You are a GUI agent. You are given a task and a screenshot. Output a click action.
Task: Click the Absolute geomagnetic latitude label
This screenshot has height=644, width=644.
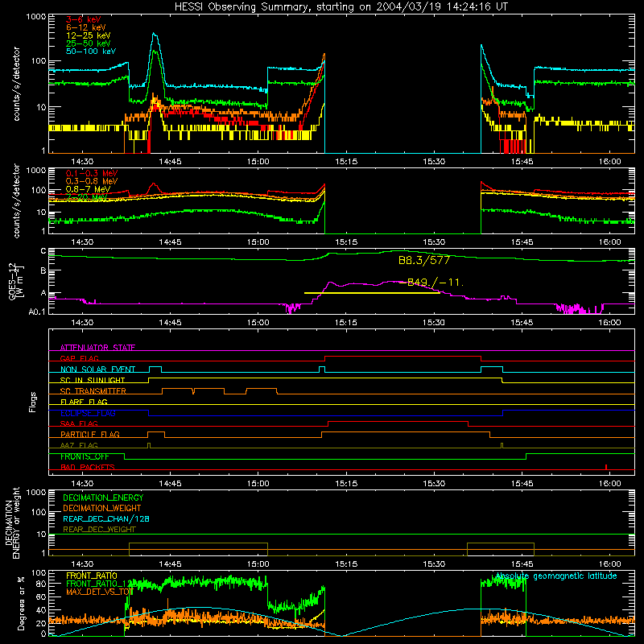(556, 576)
